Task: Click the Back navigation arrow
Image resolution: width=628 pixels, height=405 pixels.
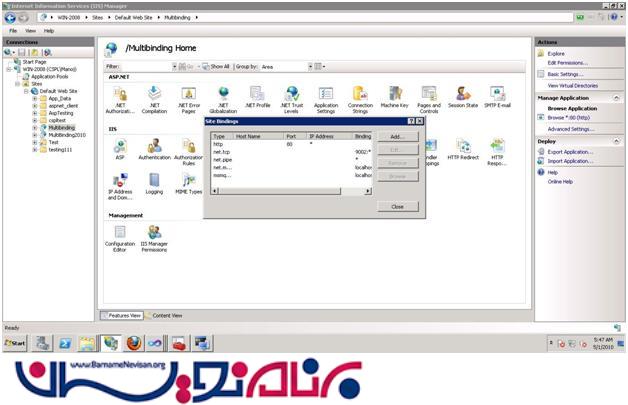Action: [x=10, y=18]
